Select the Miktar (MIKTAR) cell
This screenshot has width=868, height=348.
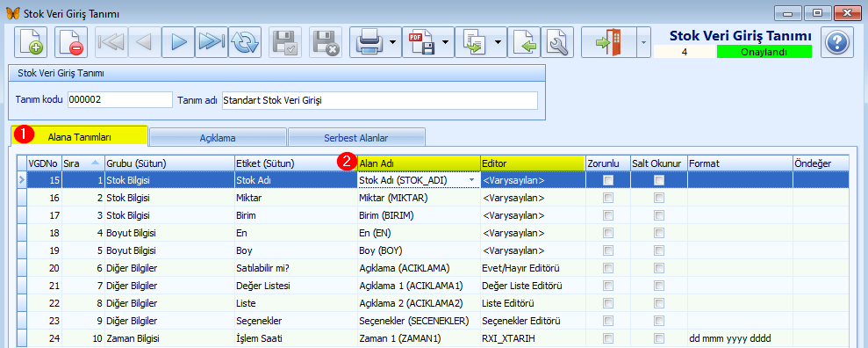(419, 198)
